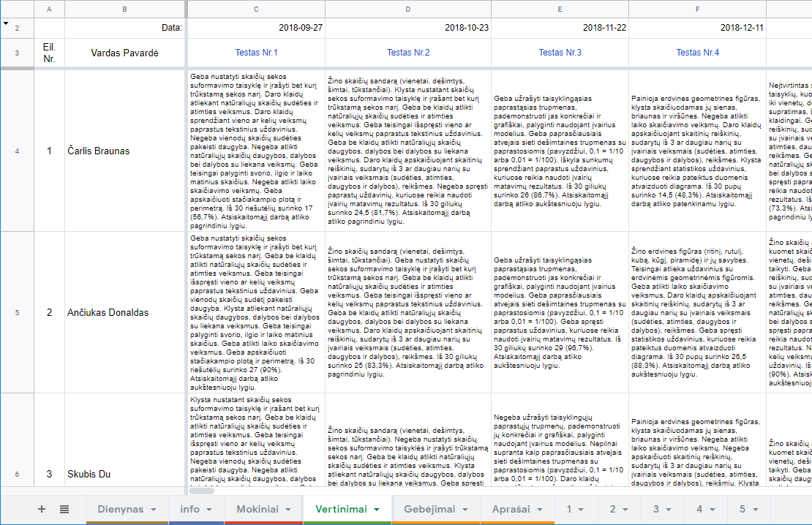This screenshot has width=812, height=525.
Task: Select row header 5
Action: point(17,313)
